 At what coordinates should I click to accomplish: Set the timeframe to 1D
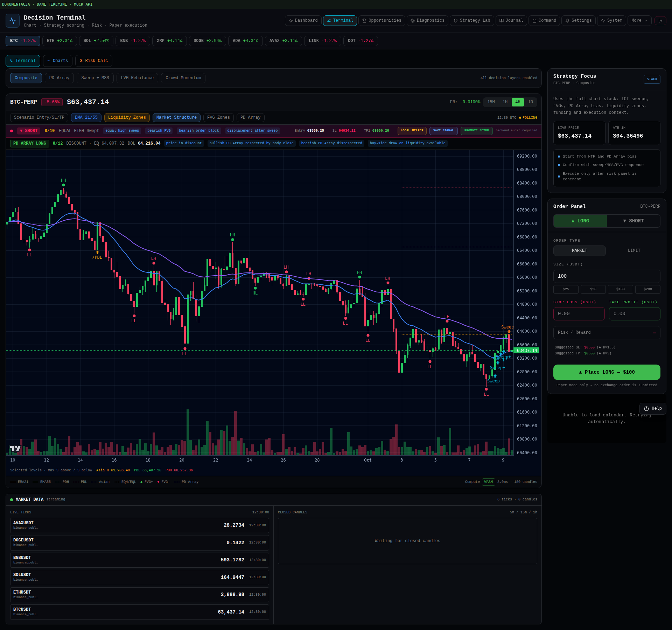tap(531, 102)
